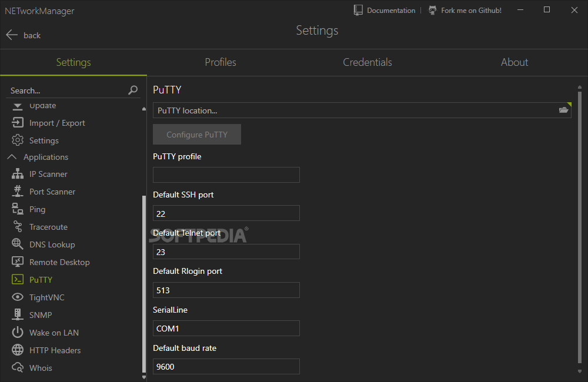588x382 pixels.
Task: Switch to the Profiles tab
Action: (x=220, y=62)
